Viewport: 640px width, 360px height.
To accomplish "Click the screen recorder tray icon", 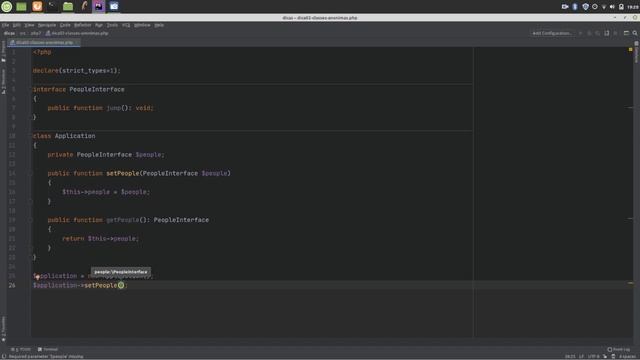I will (565, 7).
